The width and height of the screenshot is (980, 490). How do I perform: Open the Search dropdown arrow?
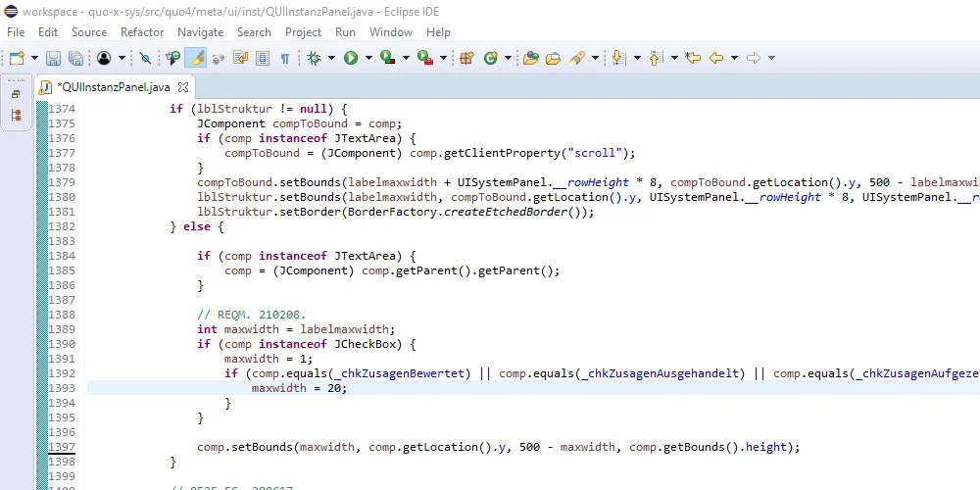click(595, 58)
